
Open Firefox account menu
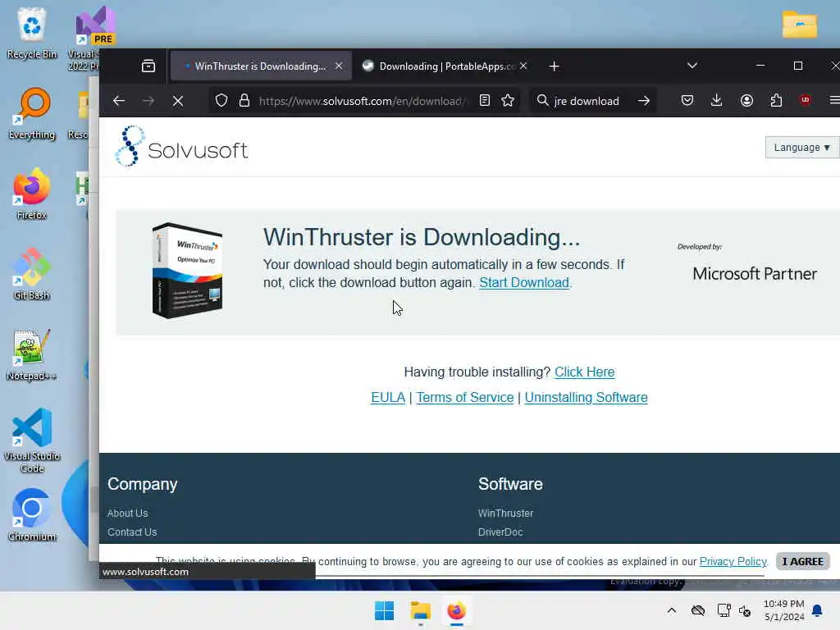746,100
